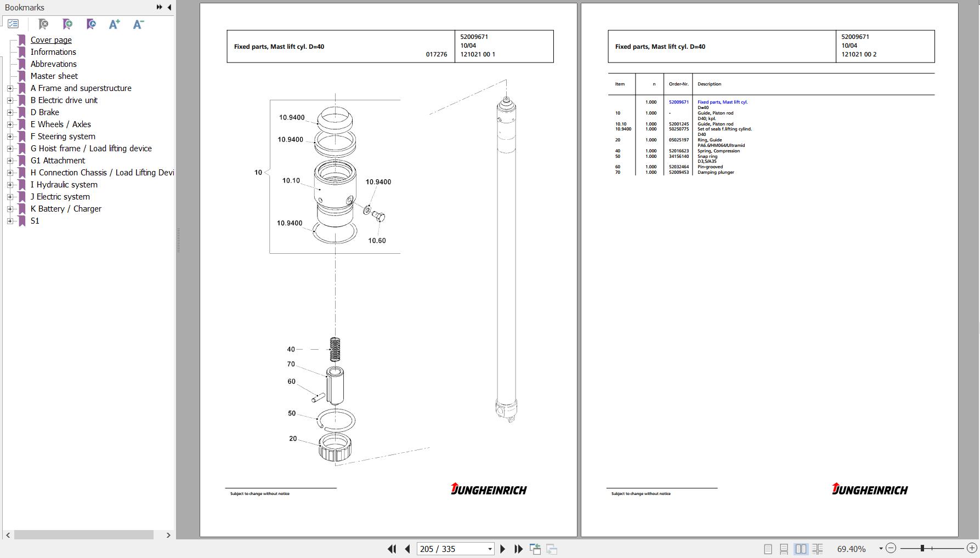980x558 pixels.
Task: Expand E Wheels / Axles bookmark
Action: tap(10, 124)
